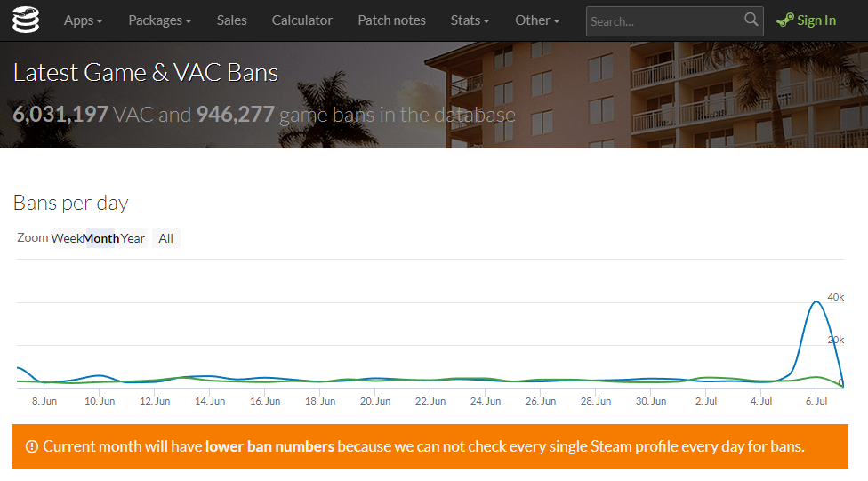
Task: Expand the Other dropdown menu
Action: [537, 20]
